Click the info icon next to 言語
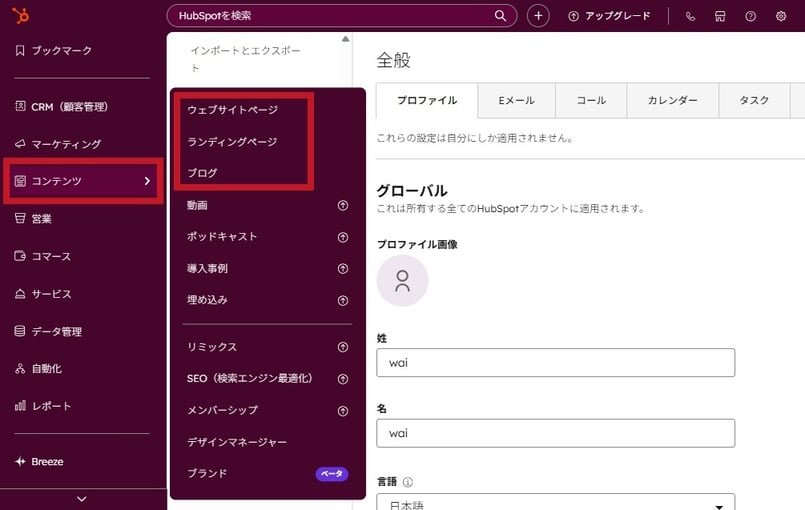 [x=408, y=481]
